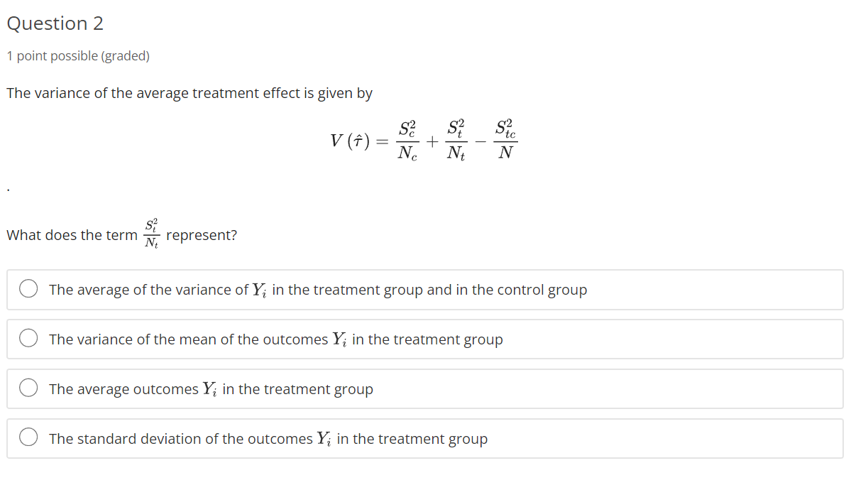868x490 pixels.
Task: Select the standard deviation option
Action: tap(28, 437)
